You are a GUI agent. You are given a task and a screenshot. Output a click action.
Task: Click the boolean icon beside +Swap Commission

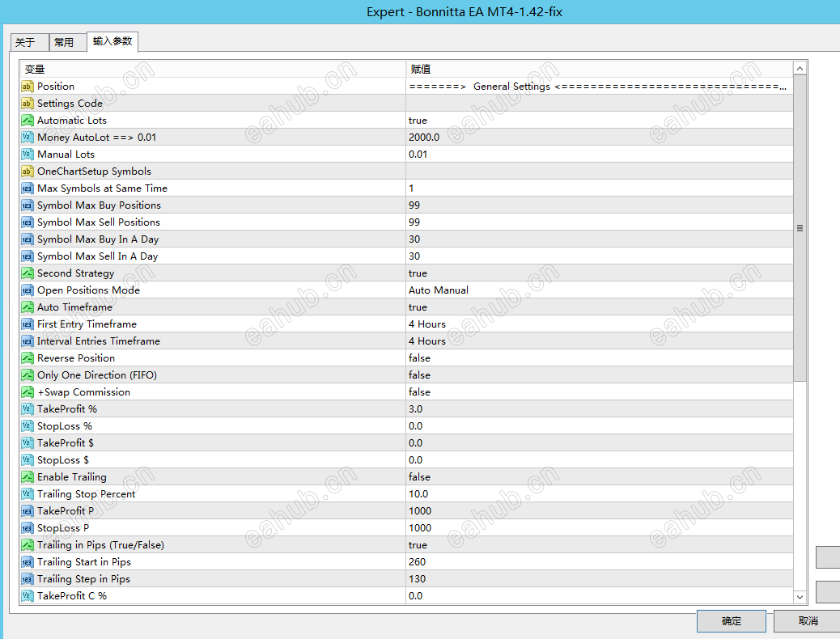(27, 392)
